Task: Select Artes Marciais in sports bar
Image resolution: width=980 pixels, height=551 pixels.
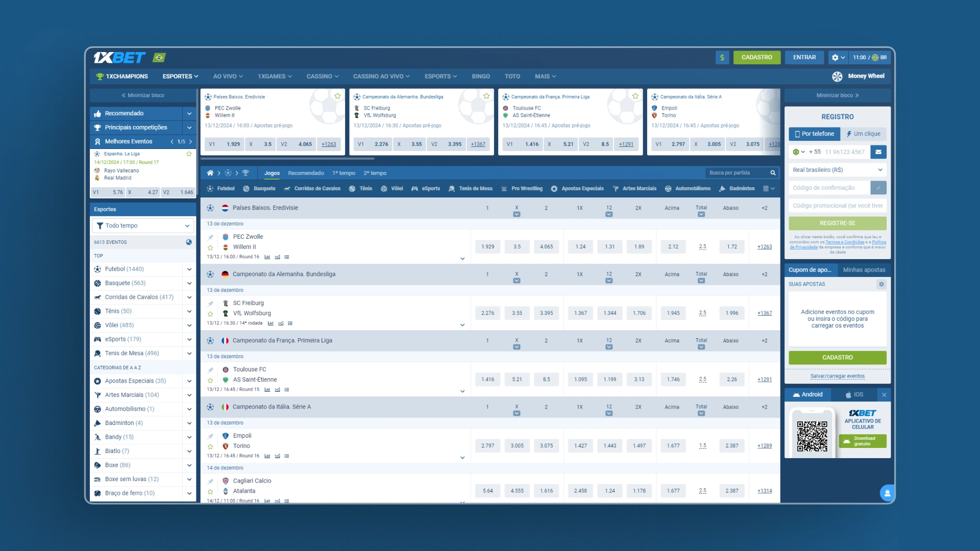Action: 634,189
